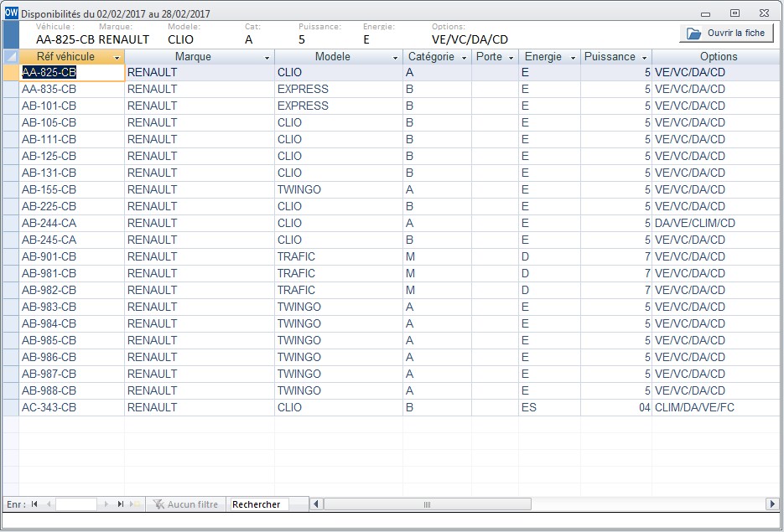Open the Réf véhicule column filter dropdown
This screenshot has height=532, width=784.
click(117, 58)
